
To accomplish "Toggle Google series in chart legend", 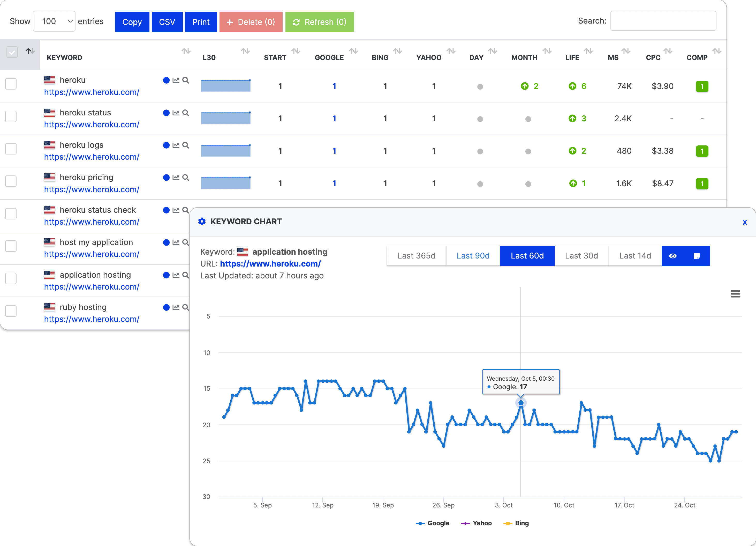I will 432,523.
